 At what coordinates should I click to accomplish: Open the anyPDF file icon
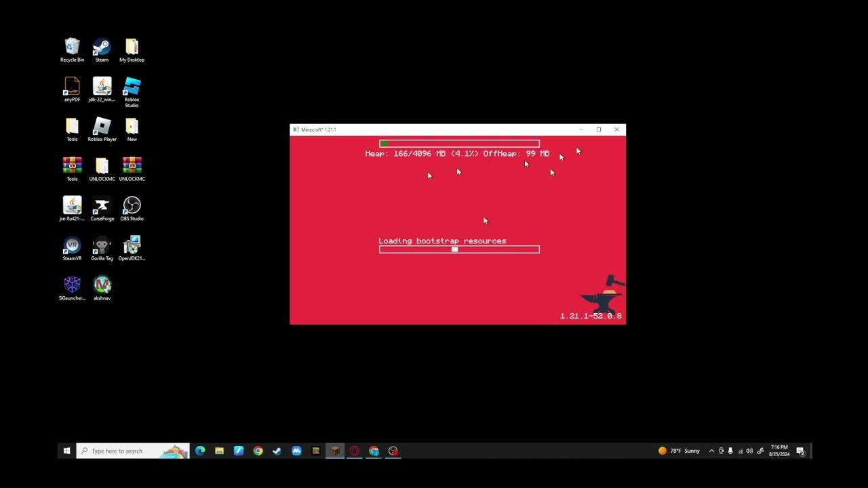[x=72, y=89]
